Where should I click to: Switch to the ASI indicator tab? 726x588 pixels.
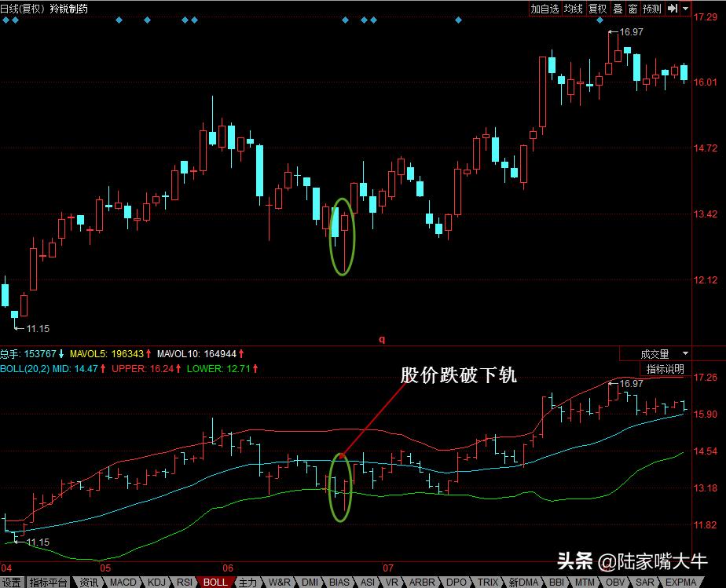[x=368, y=582]
